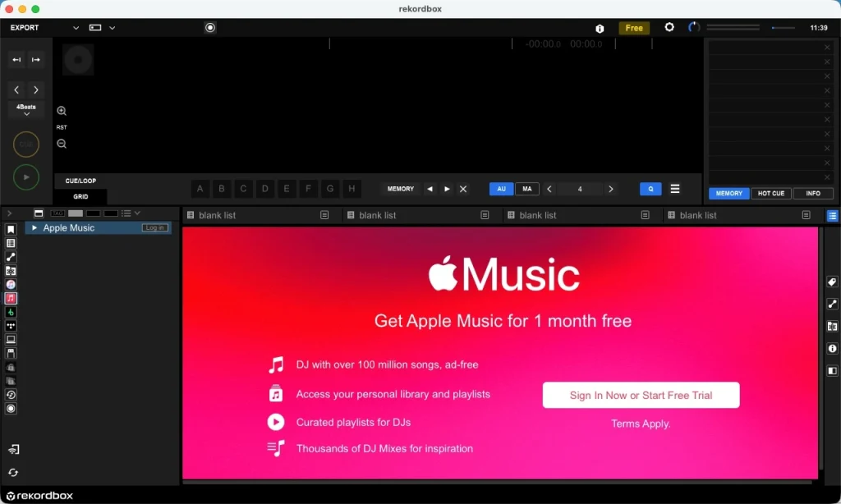The image size is (841, 504).
Task: Zoom out of the waveform display
Action: tap(62, 144)
